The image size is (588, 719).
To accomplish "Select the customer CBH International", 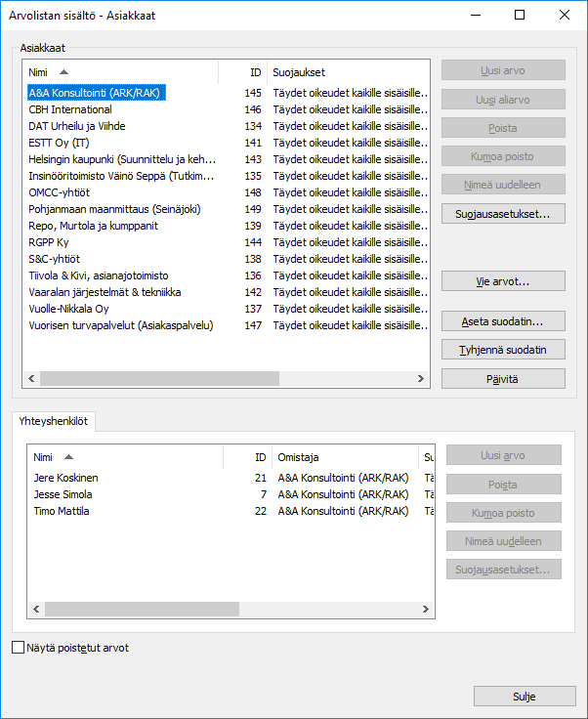I will point(70,109).
